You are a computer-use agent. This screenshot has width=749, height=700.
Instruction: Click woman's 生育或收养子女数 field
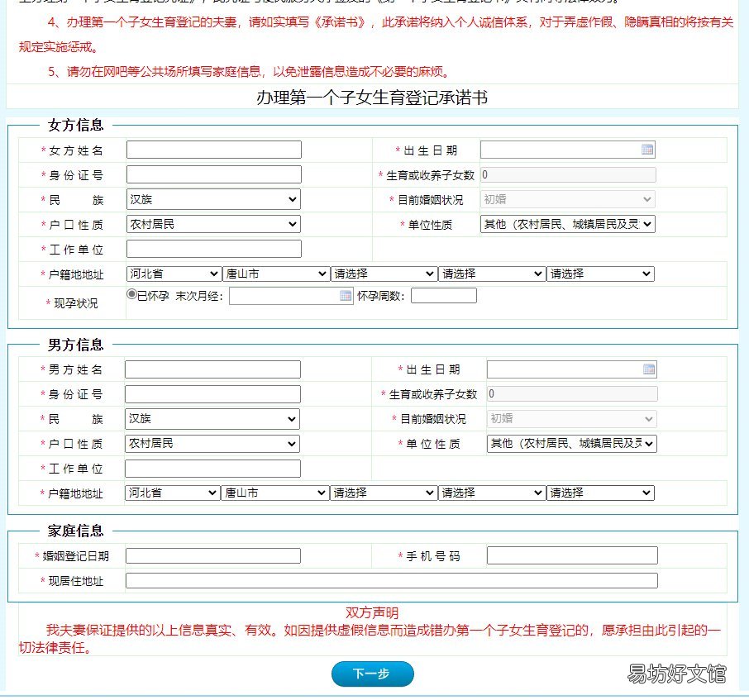(x=568, y=174)
